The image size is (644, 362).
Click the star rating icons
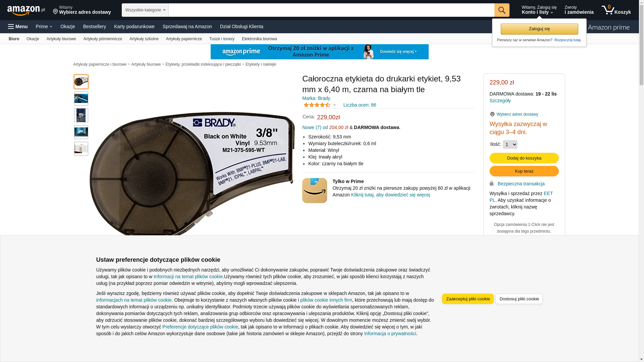(x=317, y=105)
